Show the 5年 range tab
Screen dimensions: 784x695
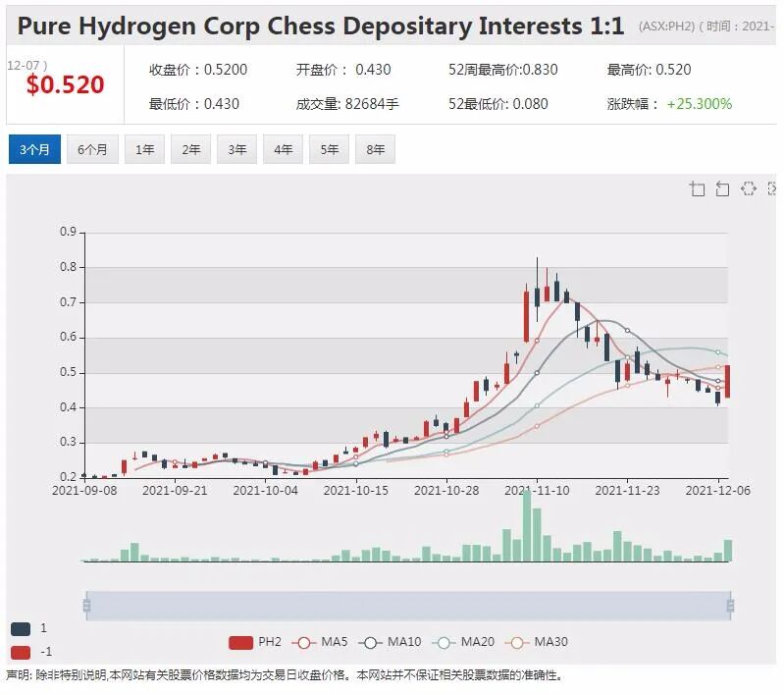[x=329, y=149]
